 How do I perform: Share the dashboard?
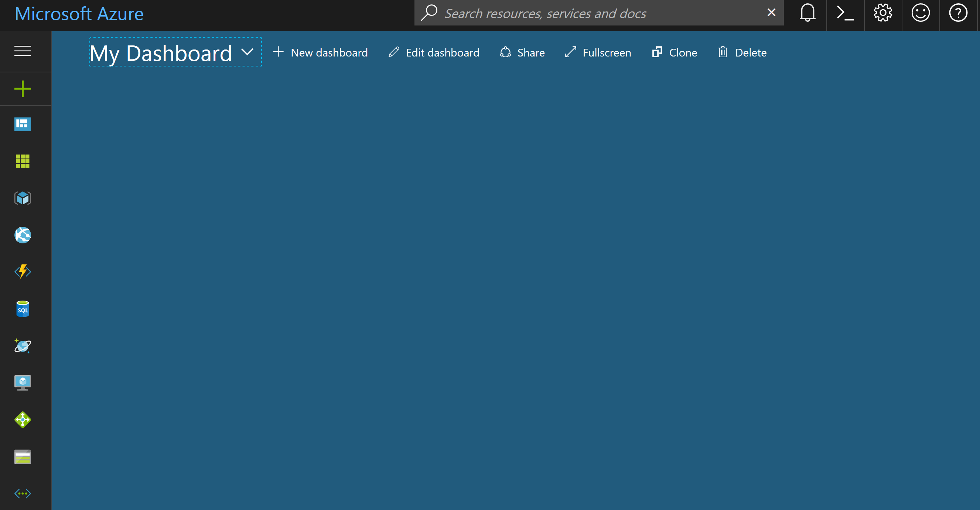[522, 52]
